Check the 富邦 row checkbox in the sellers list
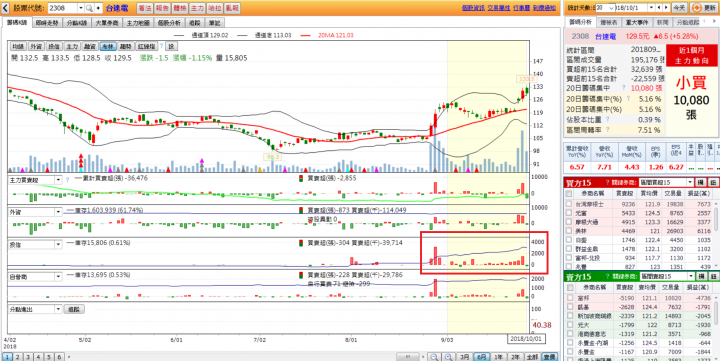The height and width of the screenshot is (361, 720). 569,298
